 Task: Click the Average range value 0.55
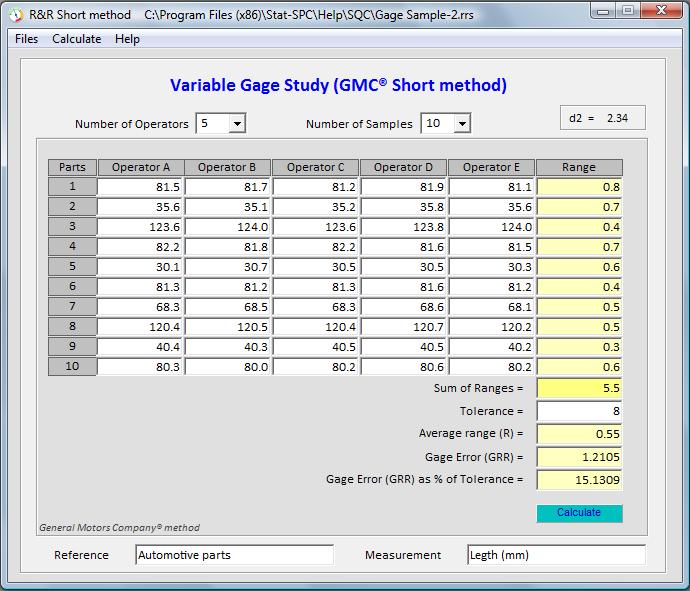(579, 434)
